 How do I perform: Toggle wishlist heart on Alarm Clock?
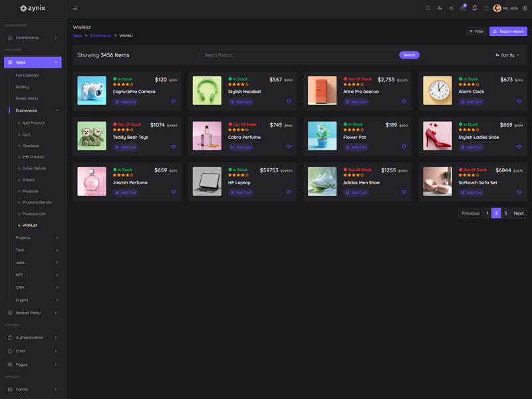(519, 102)
